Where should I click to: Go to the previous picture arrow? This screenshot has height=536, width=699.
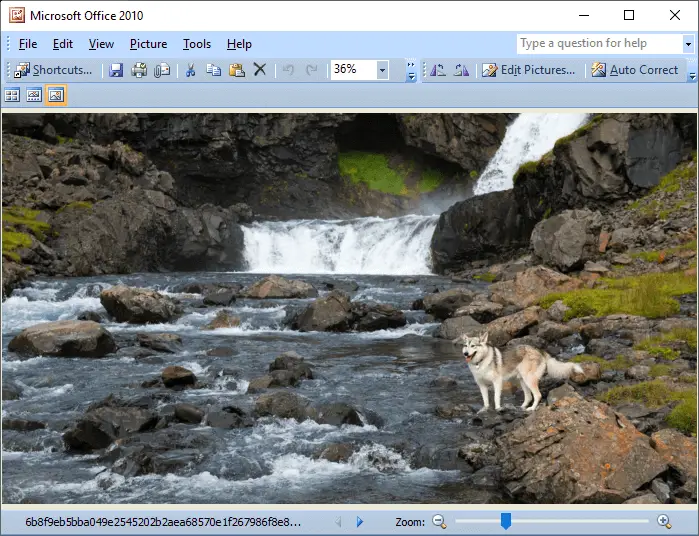pyautogui.click(x=338, y=521)
